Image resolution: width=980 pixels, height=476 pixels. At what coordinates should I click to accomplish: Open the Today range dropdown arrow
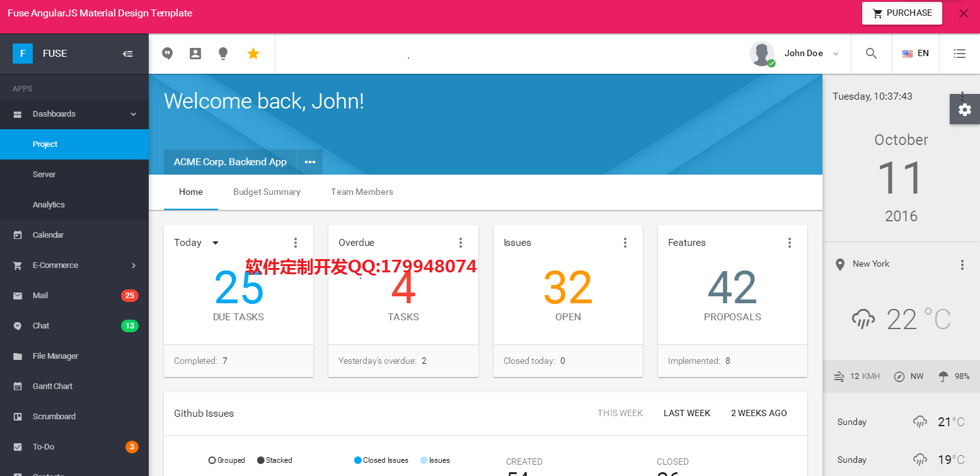216,243
